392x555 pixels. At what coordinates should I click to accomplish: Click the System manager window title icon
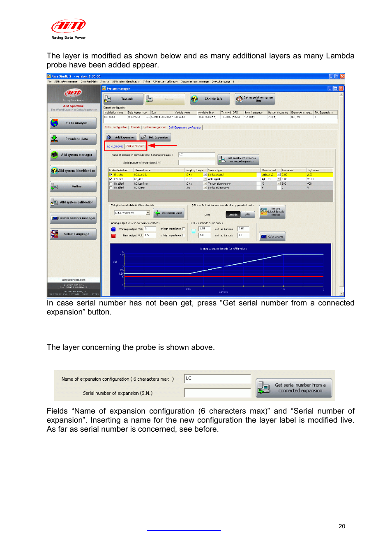coord(104,88)
